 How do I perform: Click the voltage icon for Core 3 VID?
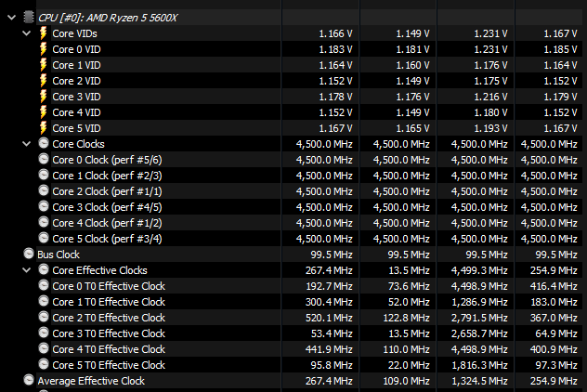pos(44,97)
